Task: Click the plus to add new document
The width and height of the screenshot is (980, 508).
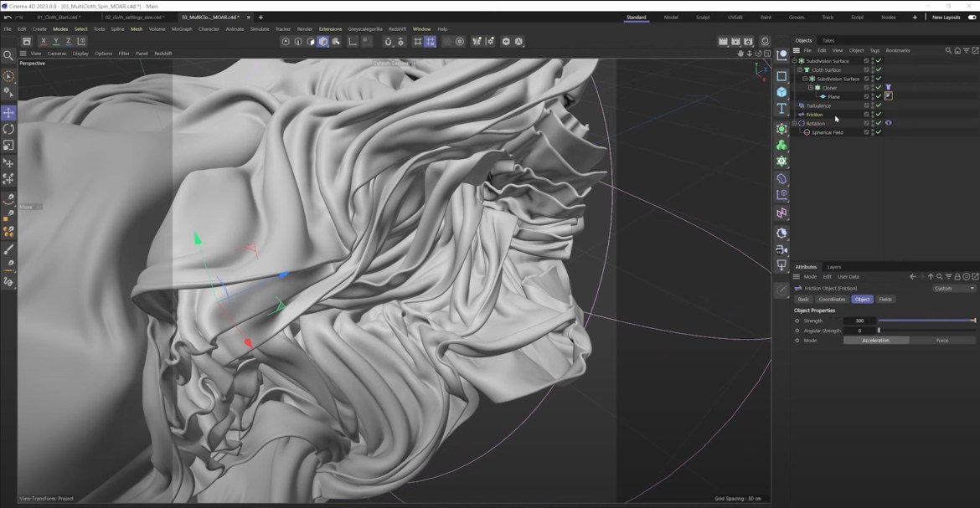Action: pos(260,18)
